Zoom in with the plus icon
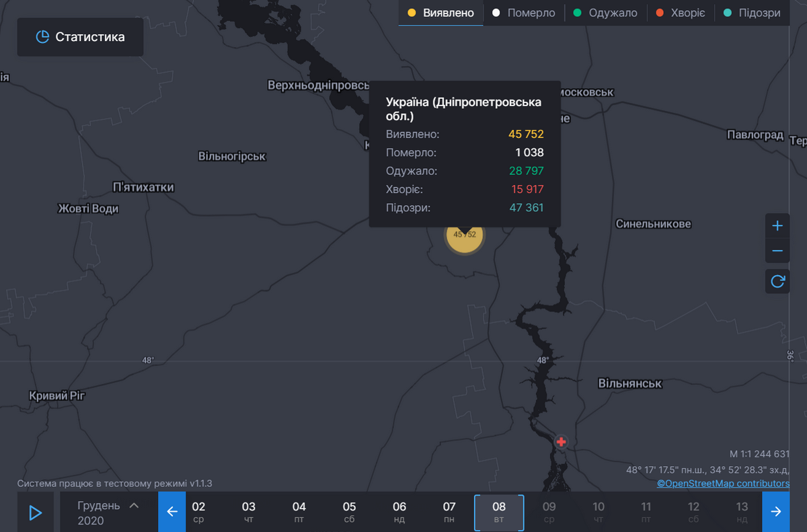 point(777,226)
